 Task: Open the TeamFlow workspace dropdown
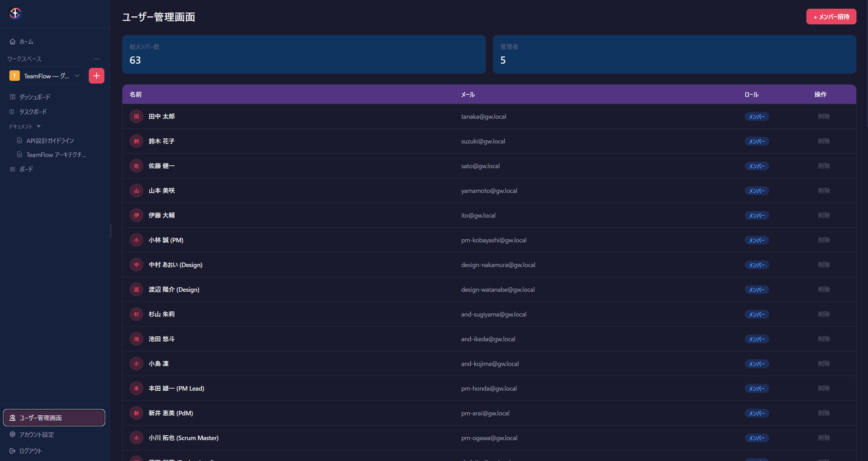pos(45,76)
